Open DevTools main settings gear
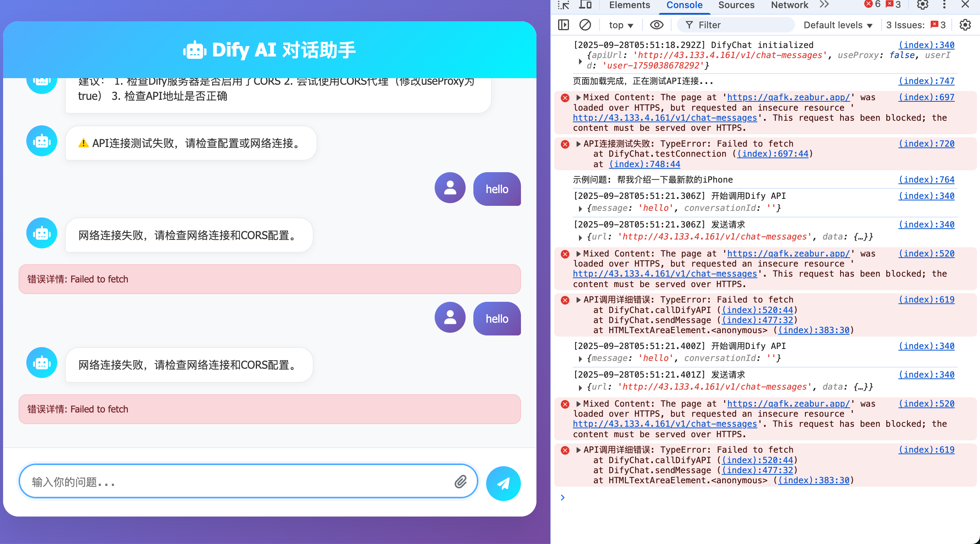980x544 pixels. tap(923, 5)
